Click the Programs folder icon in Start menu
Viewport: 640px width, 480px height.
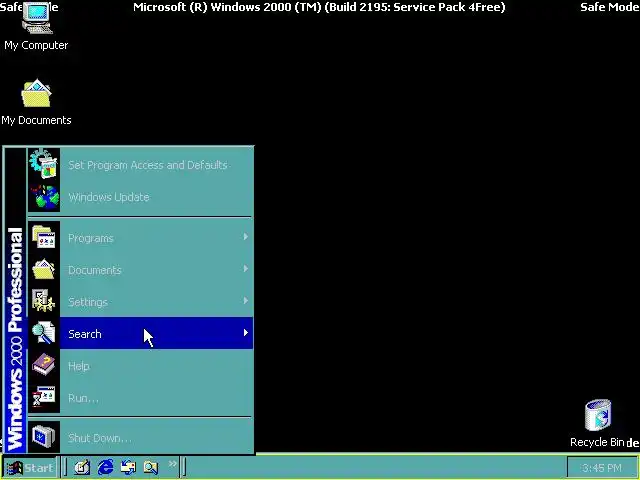coord(44,237)
